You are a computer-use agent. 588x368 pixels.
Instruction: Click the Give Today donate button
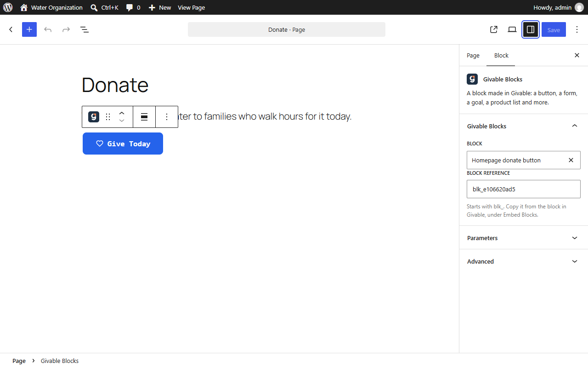123,144
